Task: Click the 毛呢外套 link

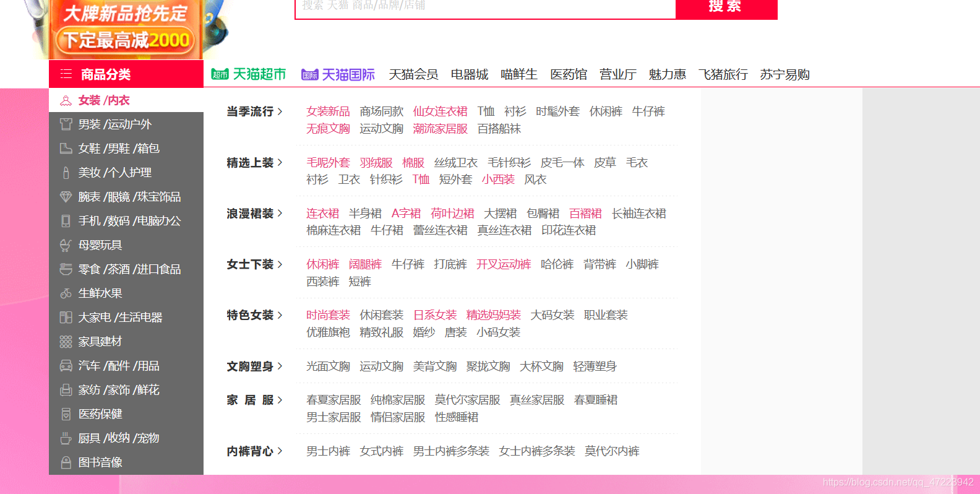Action: pos(328,163)
